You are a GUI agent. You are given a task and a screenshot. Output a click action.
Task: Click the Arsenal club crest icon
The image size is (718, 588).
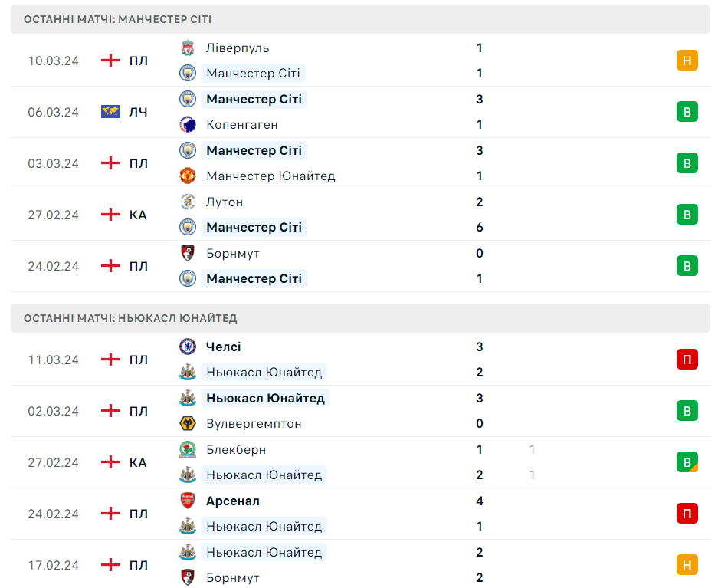click(188, 501)
